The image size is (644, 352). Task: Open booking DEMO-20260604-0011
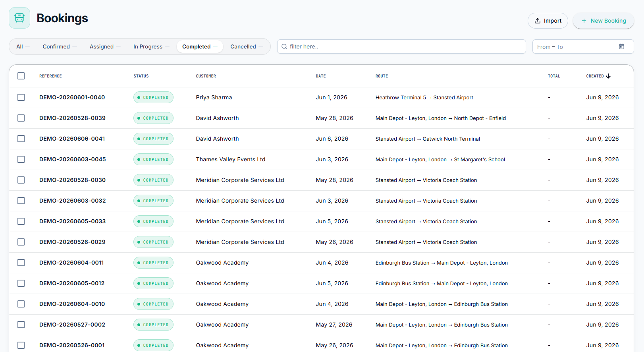[71, 263]
